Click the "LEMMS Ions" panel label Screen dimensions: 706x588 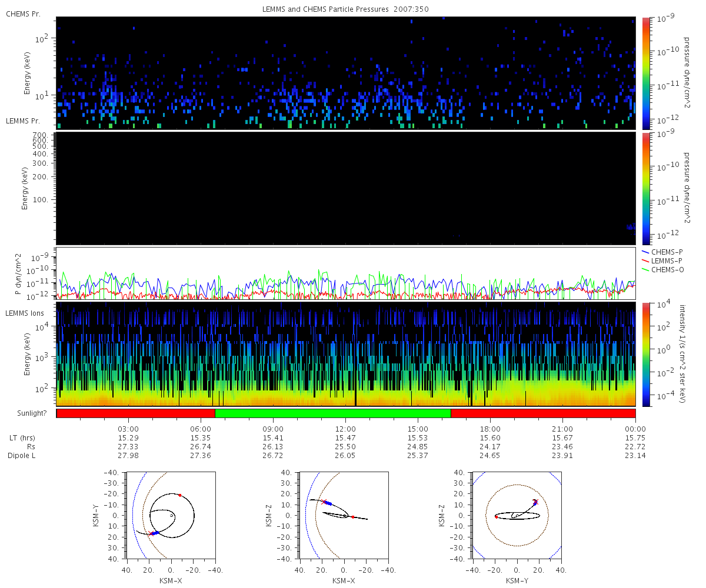(x=24, y=313)
